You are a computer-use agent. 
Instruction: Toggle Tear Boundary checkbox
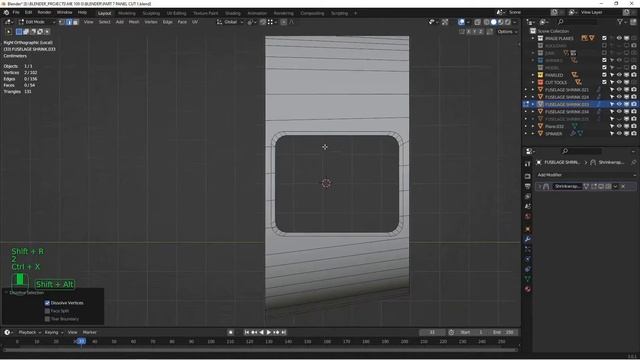tap(47, 319)
